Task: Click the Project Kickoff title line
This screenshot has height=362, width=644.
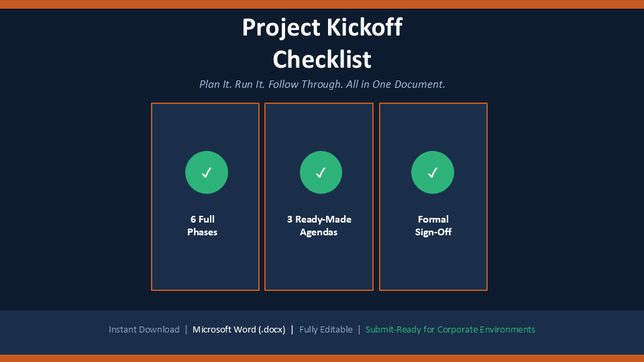Action: tap(322, 27)
